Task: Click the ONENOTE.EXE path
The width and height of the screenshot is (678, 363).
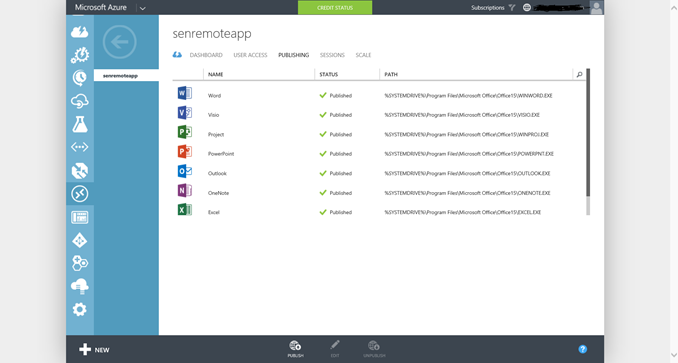Action: (x=467, y=193)
